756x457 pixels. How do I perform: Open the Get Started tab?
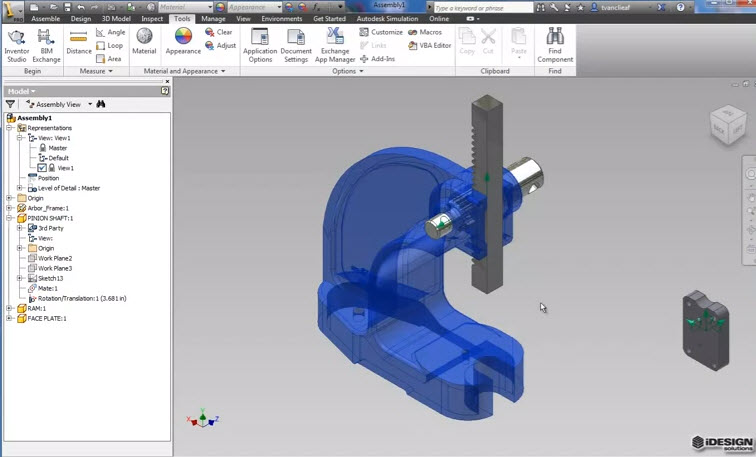pos(329,19)
